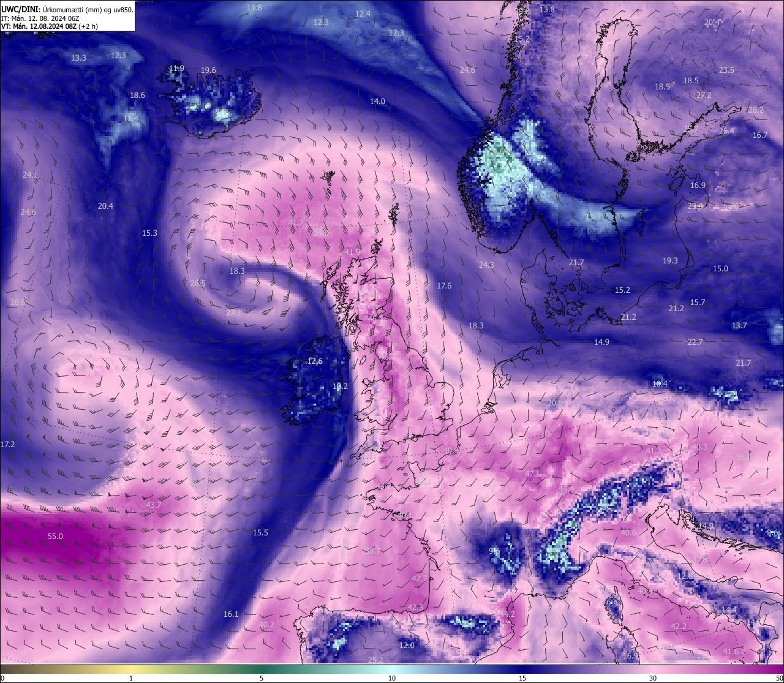Screen dimensions: 784x683
Task: Click the 17.6 value over the North Sea
Action: coord(444,285)
